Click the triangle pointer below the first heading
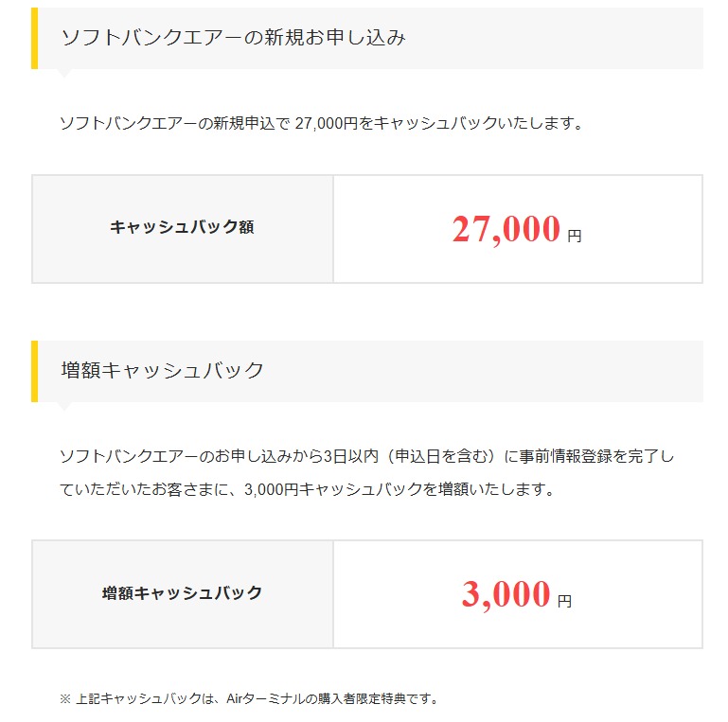 click(64, 73)
